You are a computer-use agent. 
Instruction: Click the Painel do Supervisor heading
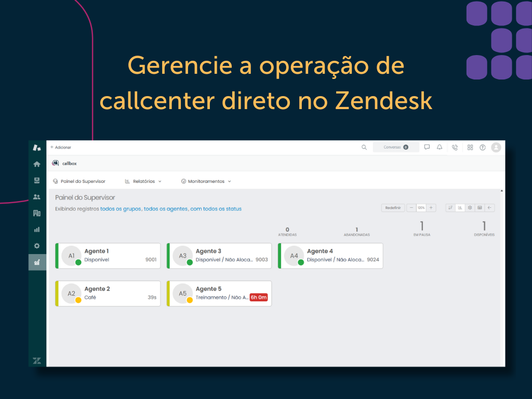tap(85, 197)
